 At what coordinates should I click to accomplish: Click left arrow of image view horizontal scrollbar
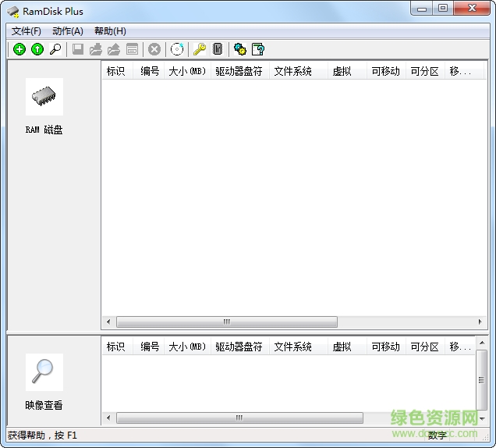[108, 418]
